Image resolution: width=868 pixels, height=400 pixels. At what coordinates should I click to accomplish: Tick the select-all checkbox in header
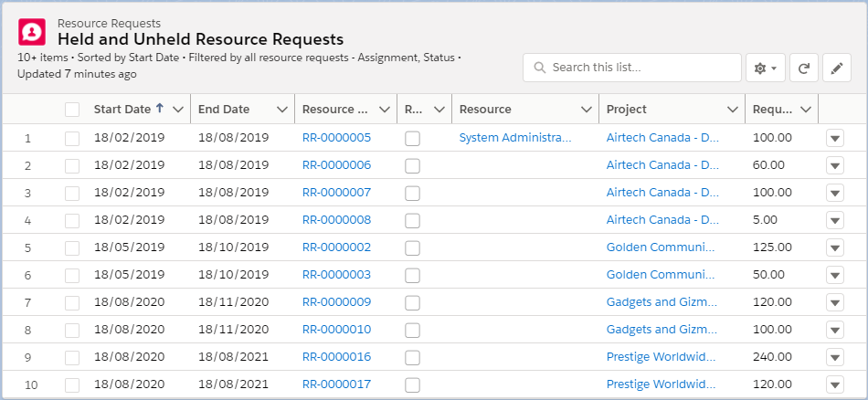[x=72, y=110]
